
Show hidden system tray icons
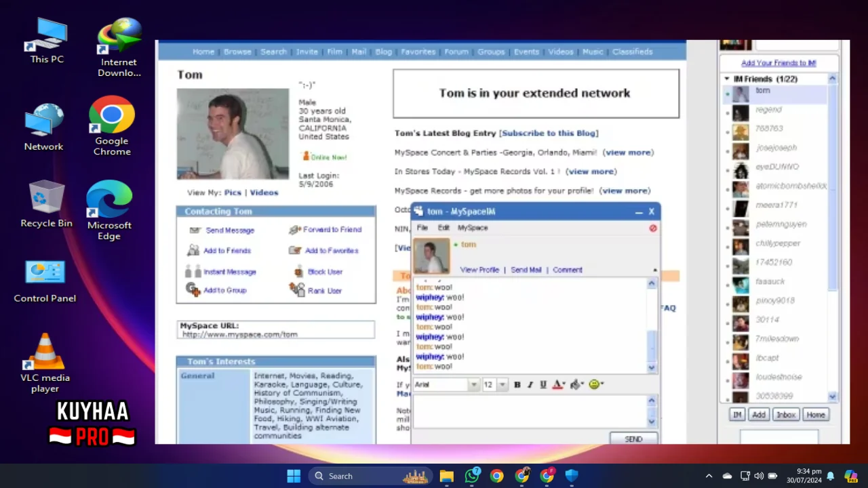(709, 476)
